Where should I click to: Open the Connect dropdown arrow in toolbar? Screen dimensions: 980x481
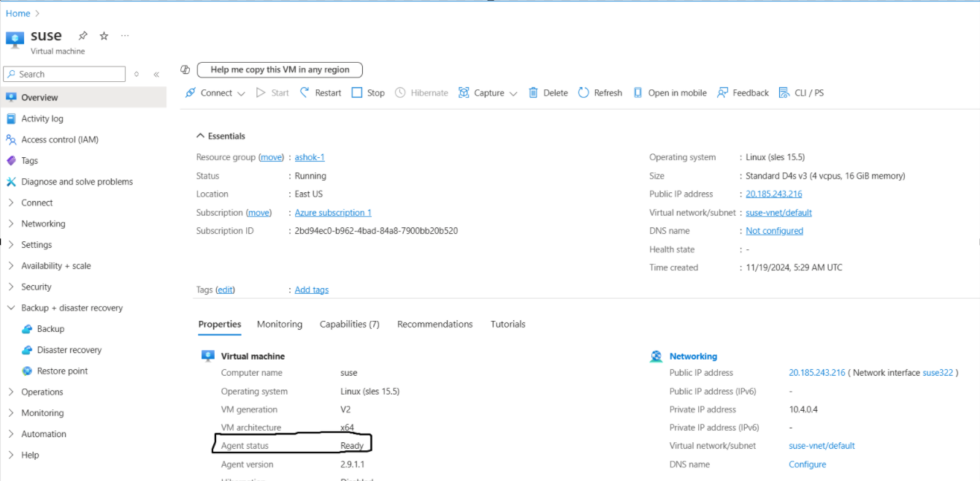[x=240, y=94]
